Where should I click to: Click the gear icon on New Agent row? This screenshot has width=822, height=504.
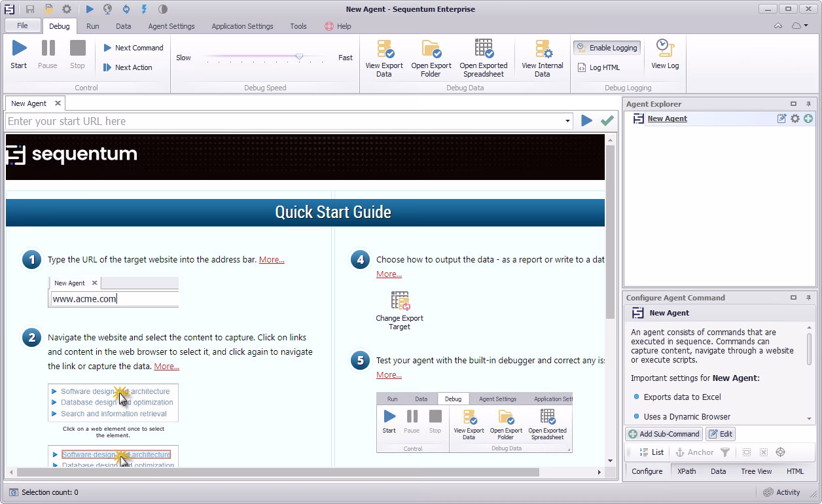coord(795,118)
